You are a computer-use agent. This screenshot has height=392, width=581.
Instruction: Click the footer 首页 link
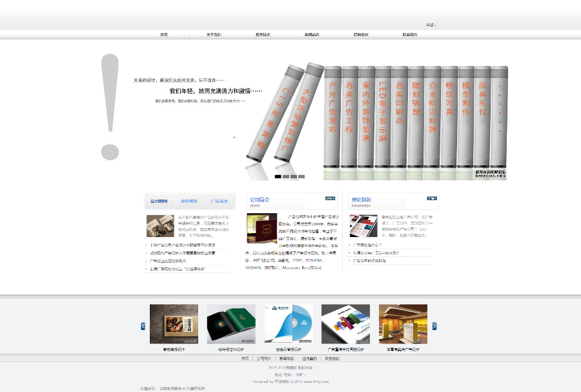(x=245, y=358)
